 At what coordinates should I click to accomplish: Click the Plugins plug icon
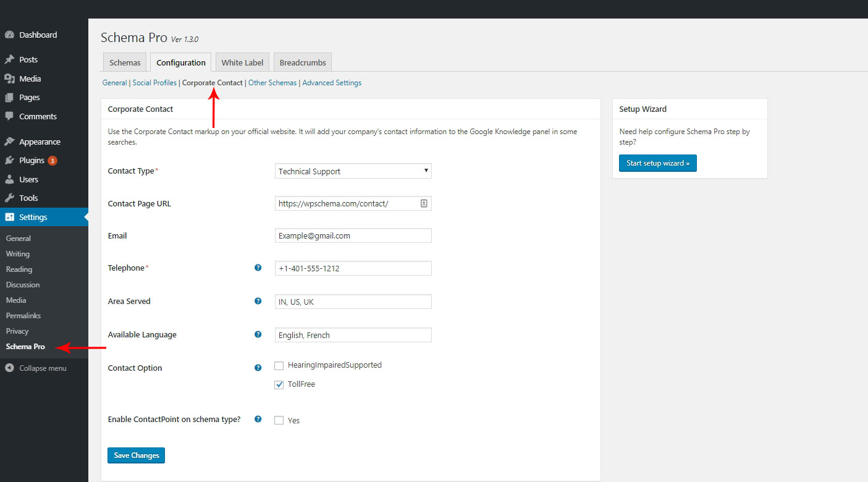click(9, 161)
